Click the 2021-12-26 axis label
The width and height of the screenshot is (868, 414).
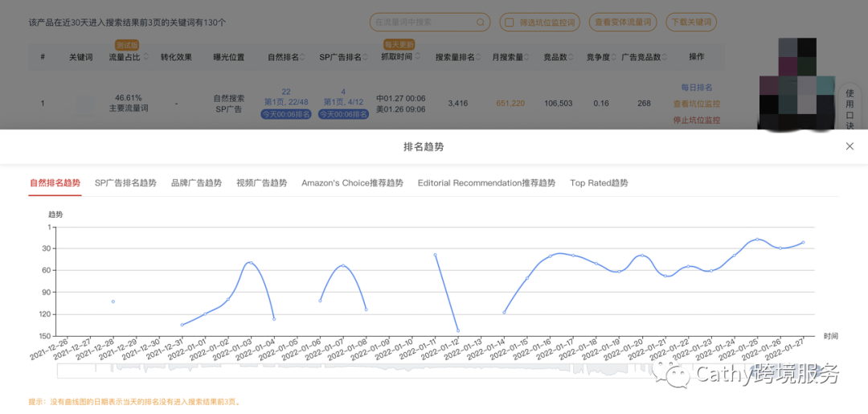click(49, 349)
